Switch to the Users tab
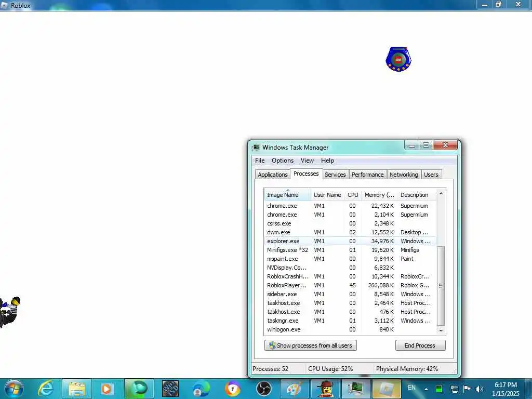Image resolution: width=532 pixels, height=399 pixels. (431, 175)
